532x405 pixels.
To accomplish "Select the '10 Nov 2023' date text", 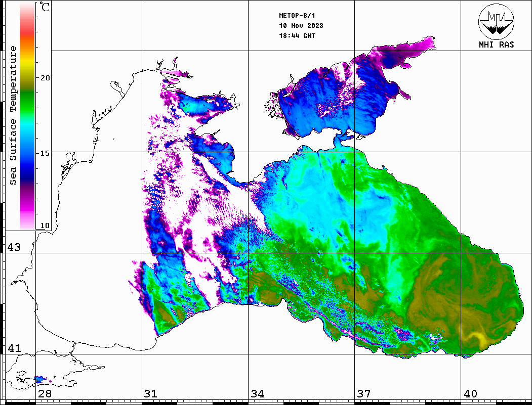I will [x=301, y=26].
